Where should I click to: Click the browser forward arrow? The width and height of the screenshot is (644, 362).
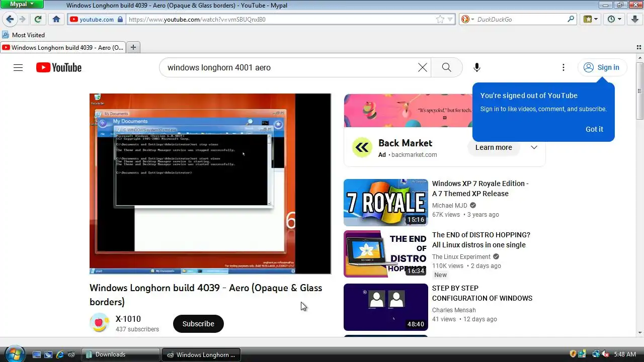click(23, 19)
